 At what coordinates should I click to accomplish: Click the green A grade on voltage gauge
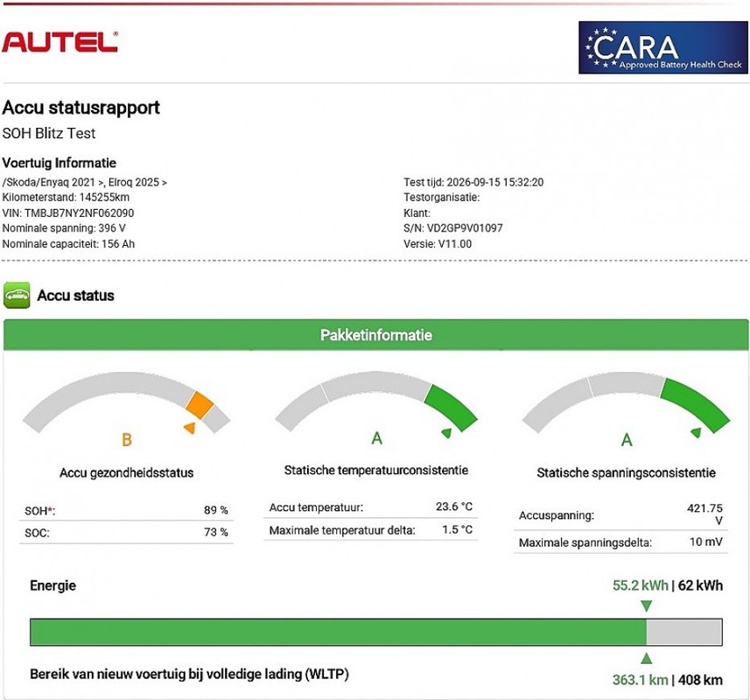coord(627,439)
